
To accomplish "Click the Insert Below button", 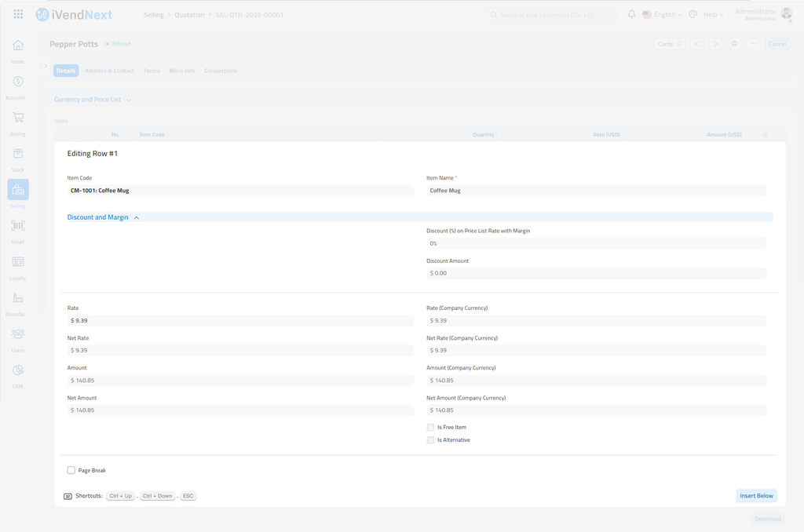I will pyautogui.click(x=756, y=496).
